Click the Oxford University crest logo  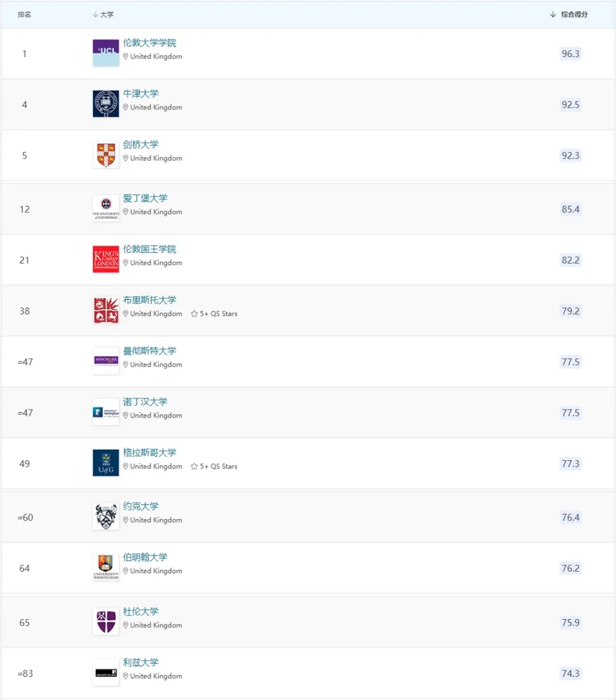tap(106, 104)
